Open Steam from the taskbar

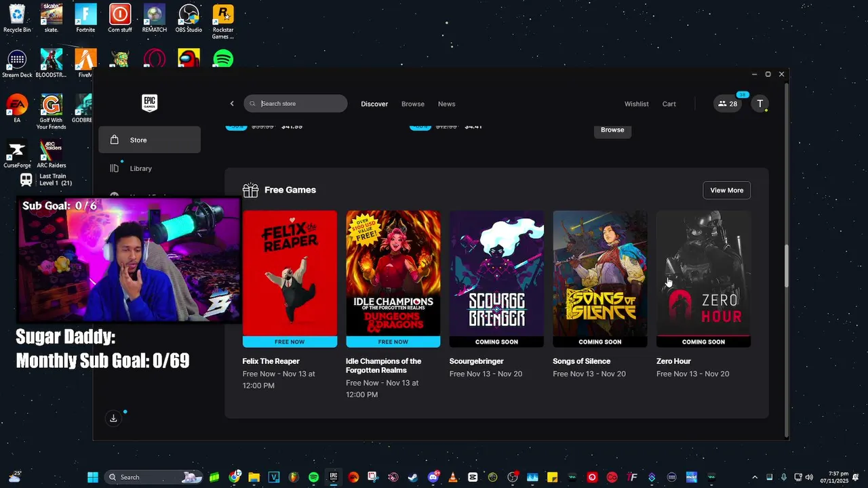coord(412,477)
